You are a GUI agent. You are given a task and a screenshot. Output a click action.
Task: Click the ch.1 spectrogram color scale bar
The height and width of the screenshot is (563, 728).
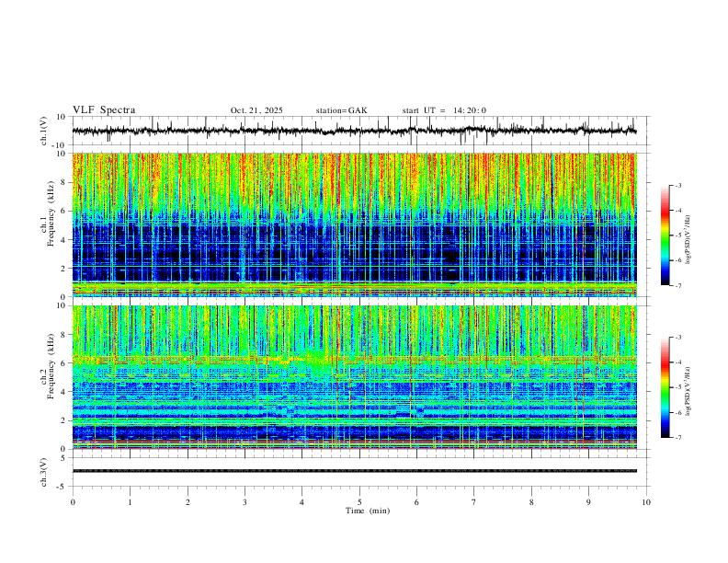tap(665, 236)
